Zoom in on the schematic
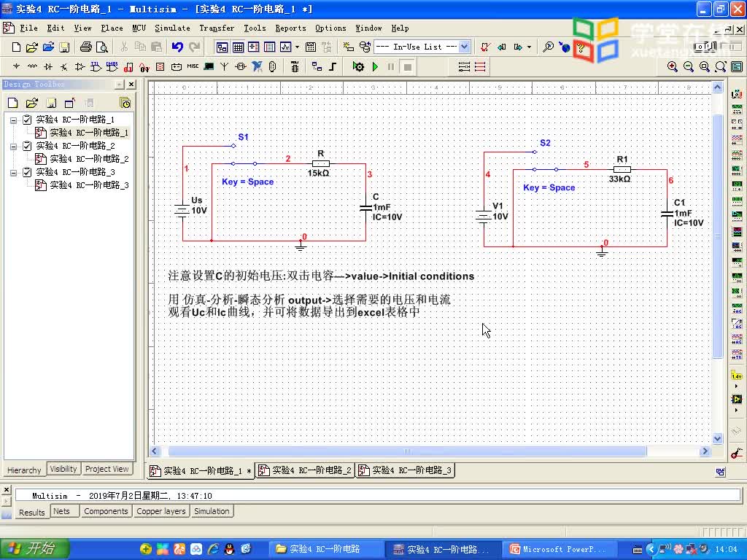The height and width of the screenshot is (560, 747). 672,66
